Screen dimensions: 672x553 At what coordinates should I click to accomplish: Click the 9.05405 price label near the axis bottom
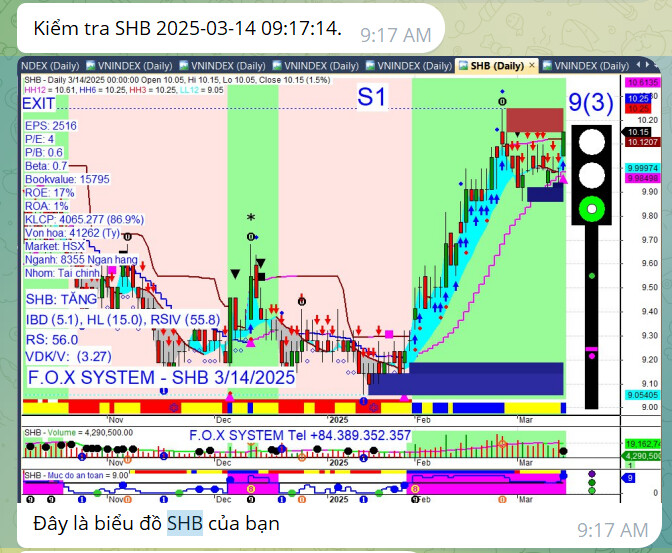click(x=642, y=395)
